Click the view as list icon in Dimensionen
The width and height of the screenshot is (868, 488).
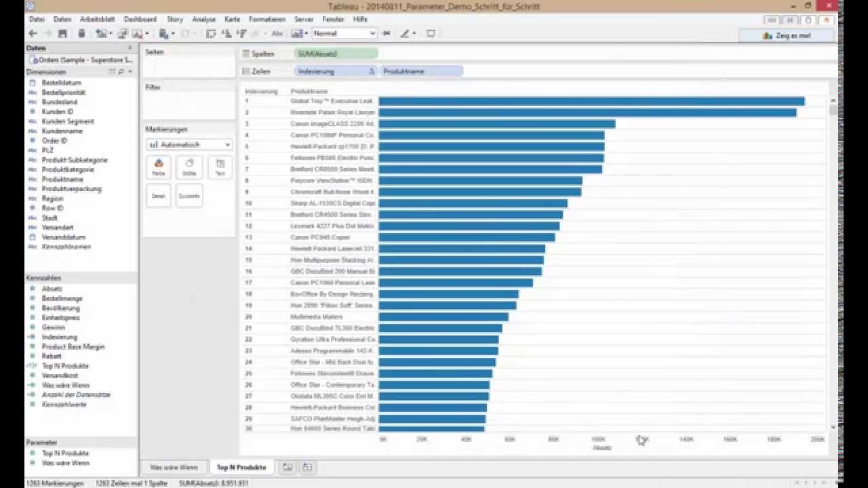[113, 71]
